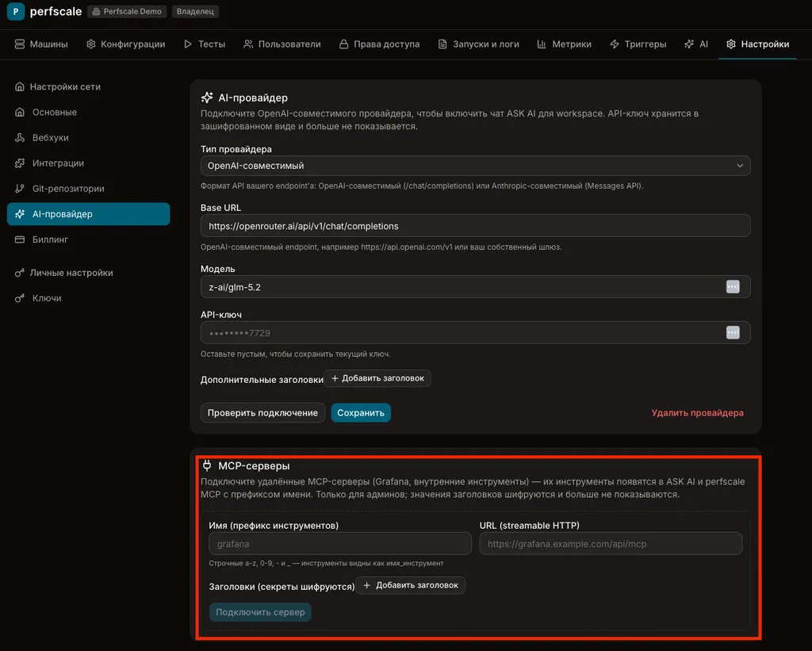The width and height of the screenshot is (812, 651).
Task: Click the perfscale brand name text
Action: click(x=56, y=11)
